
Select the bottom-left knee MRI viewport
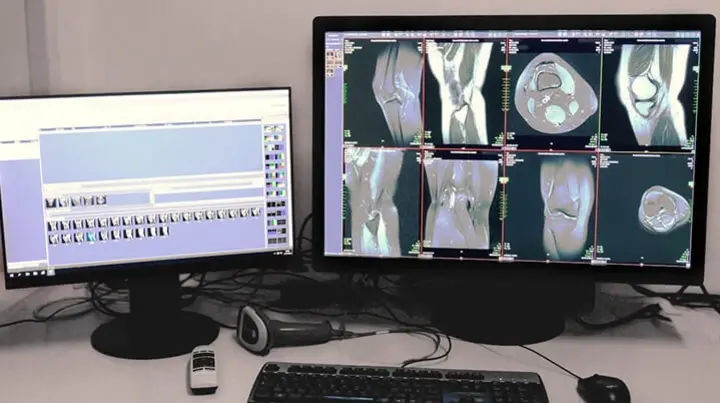pyautogui.click(x=382, y=207)
